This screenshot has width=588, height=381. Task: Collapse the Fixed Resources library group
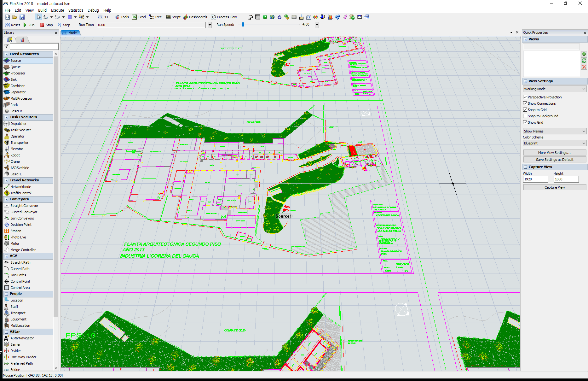click(6, 54)
